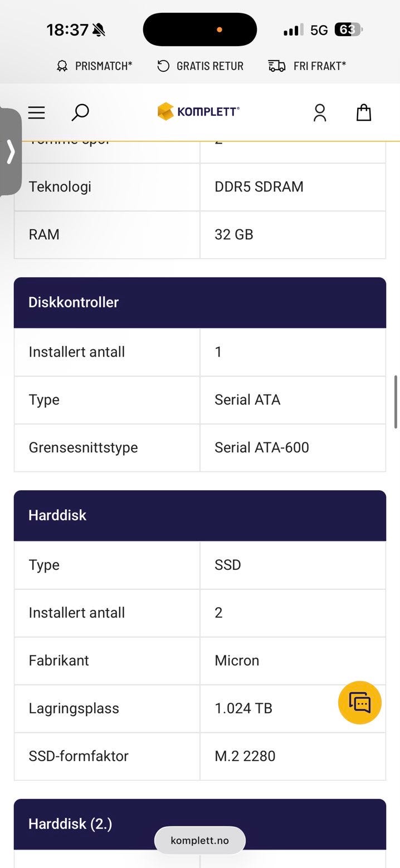Open the search icon

(79, 112)
